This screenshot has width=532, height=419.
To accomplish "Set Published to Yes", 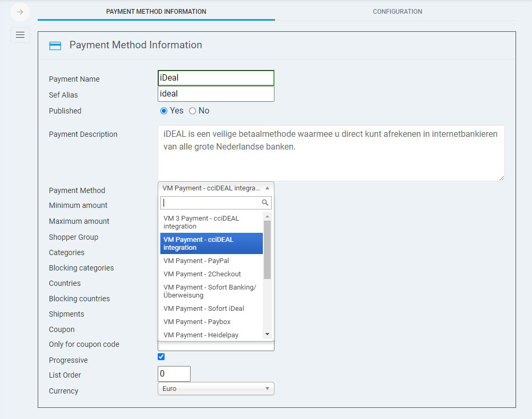I will (x=164, y=111).
